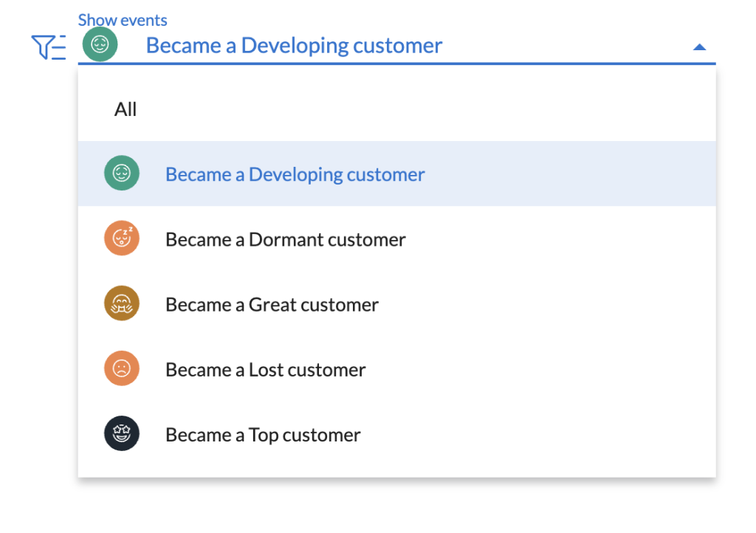Click the green smiley icon in the selected field
This screenshot has height=533, width=756.
click(x=100, y=44)
